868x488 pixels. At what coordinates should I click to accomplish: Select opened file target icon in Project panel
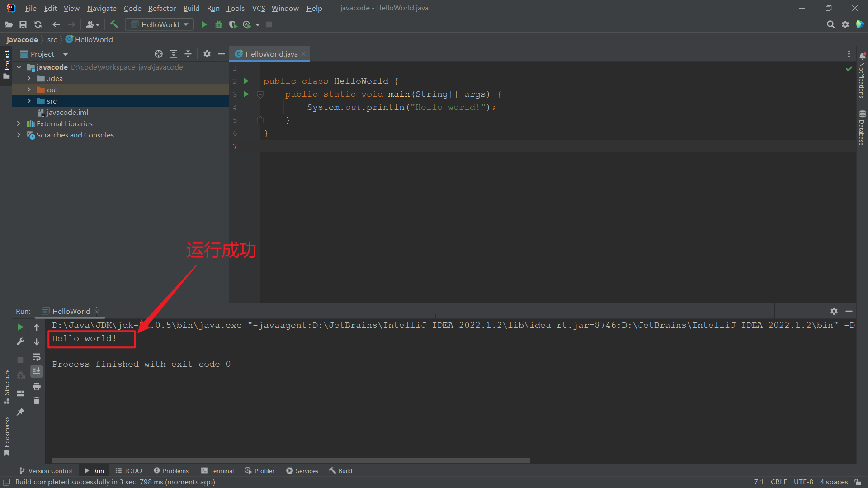(159, 54)
